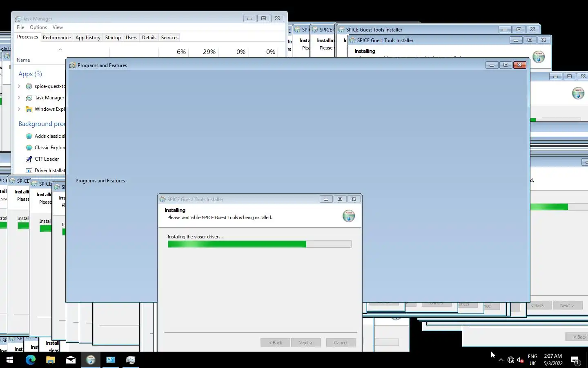Open the clock showing 2:27 AM
This screenshot has height=368, width=588.
[553, 360]
